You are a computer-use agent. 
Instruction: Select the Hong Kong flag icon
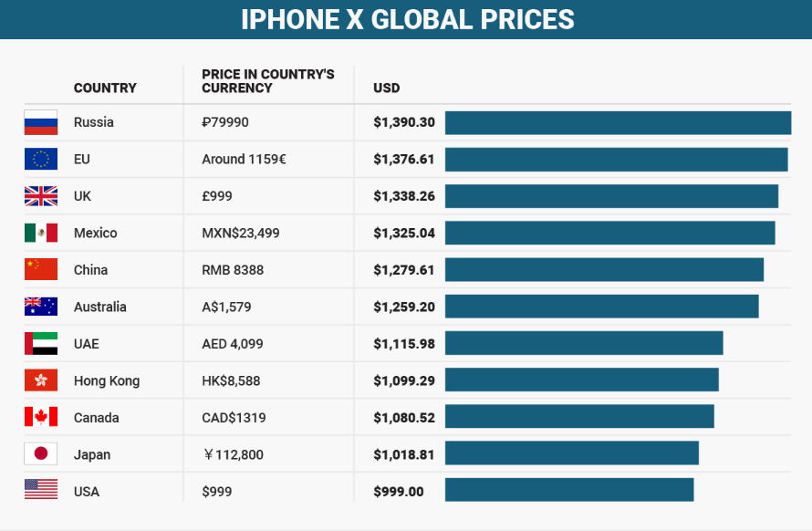pyautogui.click(x=41, y=380)
